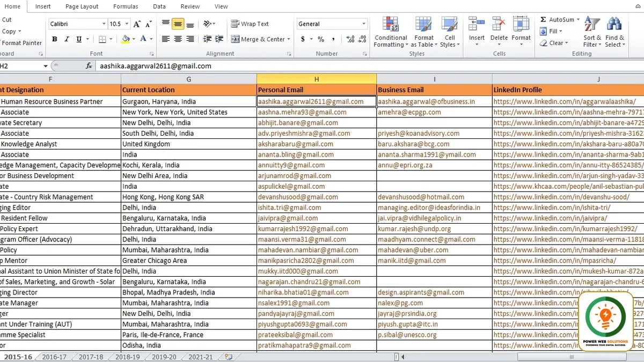Switch to the Review tab
Viewport: 644px width, 362px height.
point(190,6)
